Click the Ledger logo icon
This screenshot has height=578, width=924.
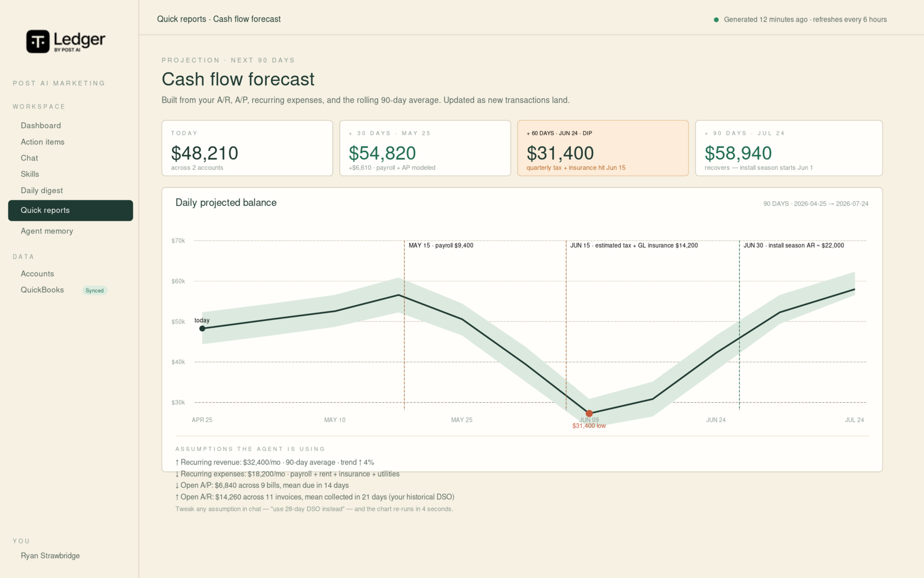pos(38,42)
